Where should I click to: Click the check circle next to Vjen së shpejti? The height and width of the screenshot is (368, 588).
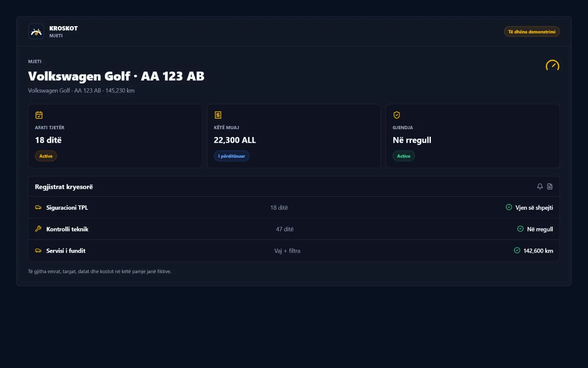coord(509,207)
